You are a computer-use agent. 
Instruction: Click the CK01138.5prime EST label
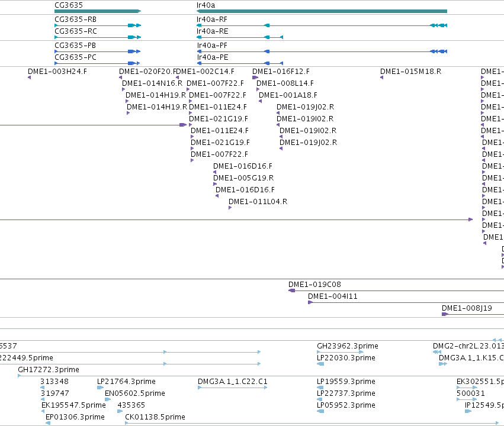point(155,417)
